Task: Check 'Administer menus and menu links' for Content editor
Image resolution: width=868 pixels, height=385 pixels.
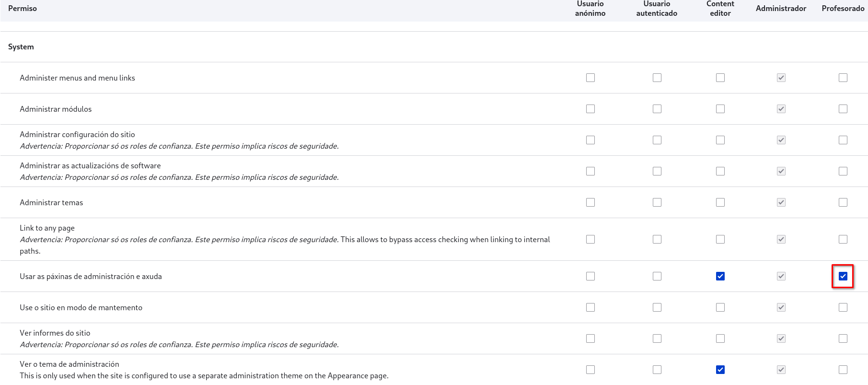Action: click(x=720, y=78)
